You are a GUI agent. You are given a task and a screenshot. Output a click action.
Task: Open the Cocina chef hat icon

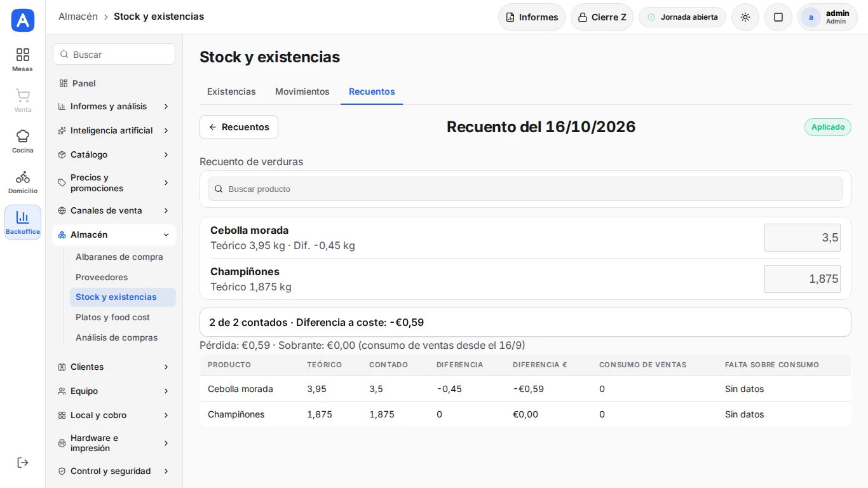click(x=23, y=141)
